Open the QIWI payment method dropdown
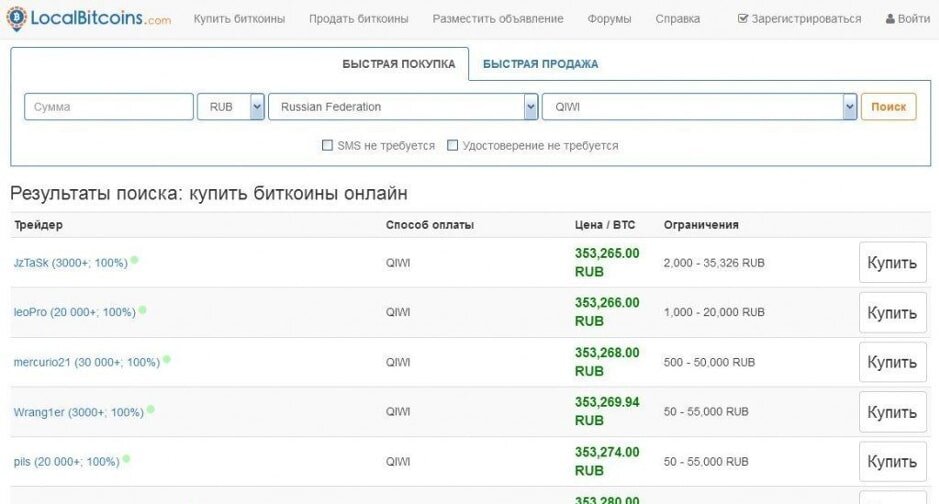This screenshot has width=939, height=504. click(x=699, y=107)
